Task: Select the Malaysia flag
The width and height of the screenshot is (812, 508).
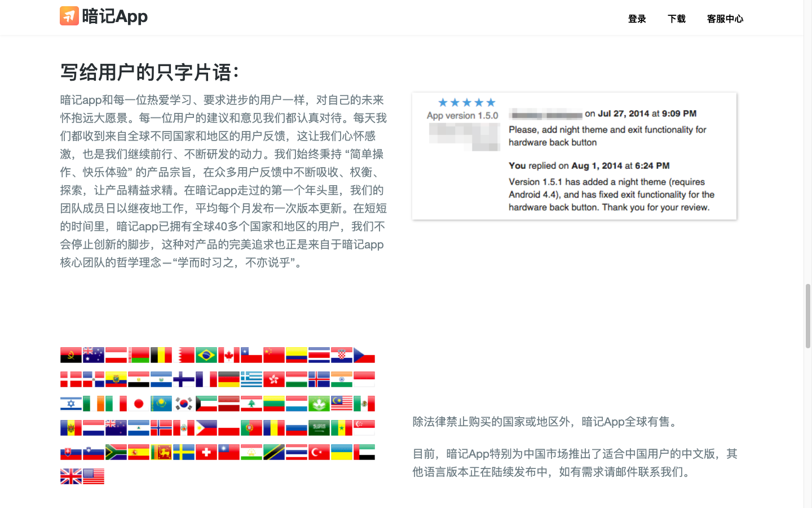Action: 342,404
